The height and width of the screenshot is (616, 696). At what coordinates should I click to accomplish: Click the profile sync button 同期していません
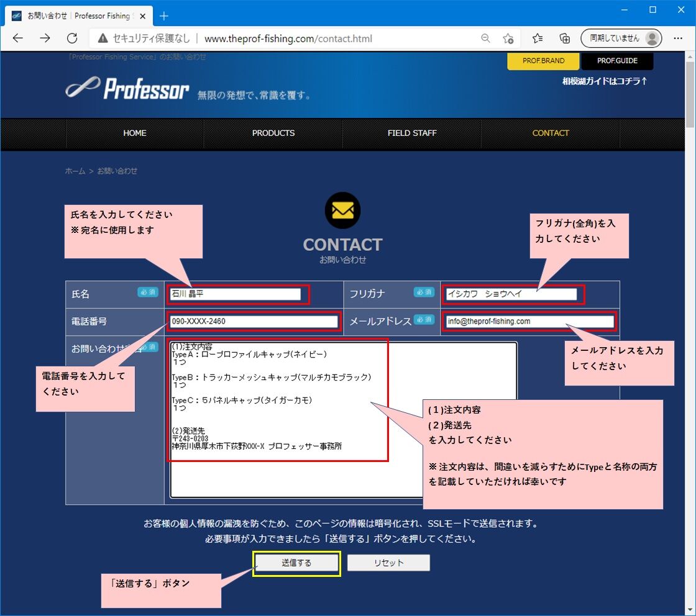[621, 38]
